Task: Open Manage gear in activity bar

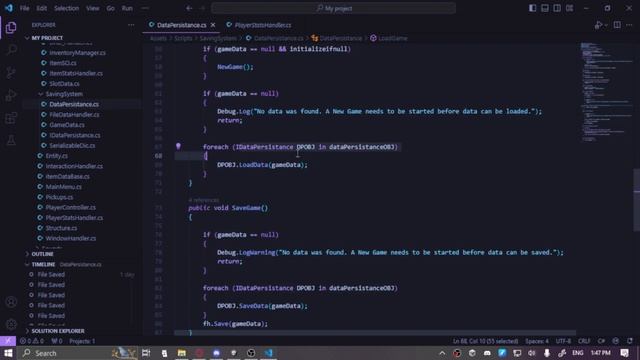Action: pyautogui.click(x=11, y=324)
